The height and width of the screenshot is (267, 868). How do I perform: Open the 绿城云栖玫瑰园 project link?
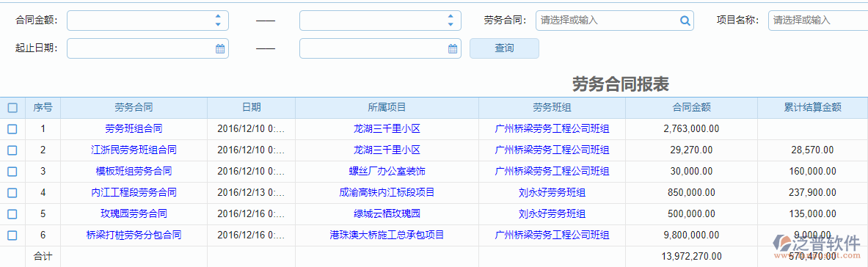pyautogui.click(x=387, y=214)
